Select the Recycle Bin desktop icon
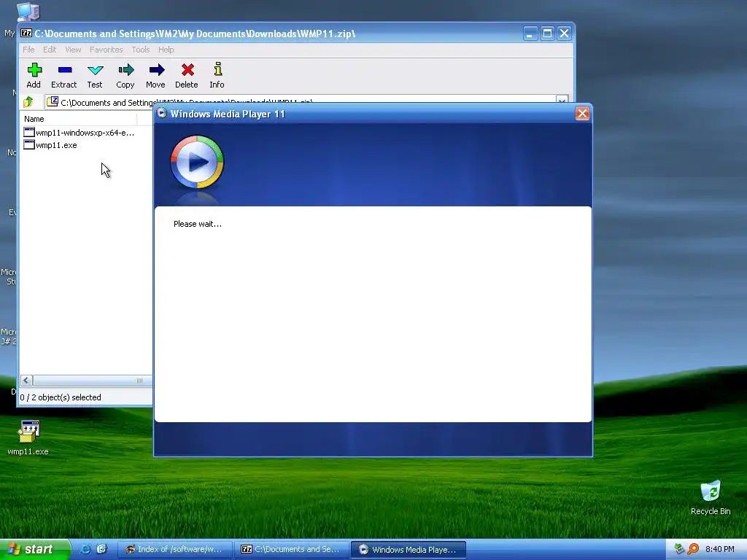This screenshot has width=747, height=560. (x=711, y=497)
